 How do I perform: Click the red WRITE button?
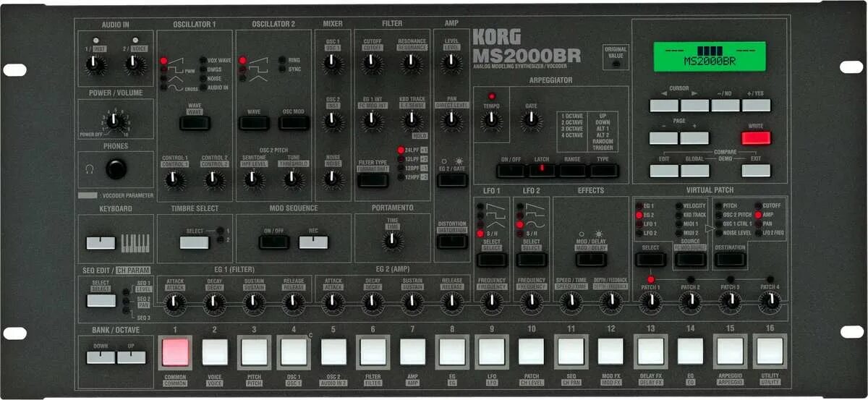tap(756, 138)
